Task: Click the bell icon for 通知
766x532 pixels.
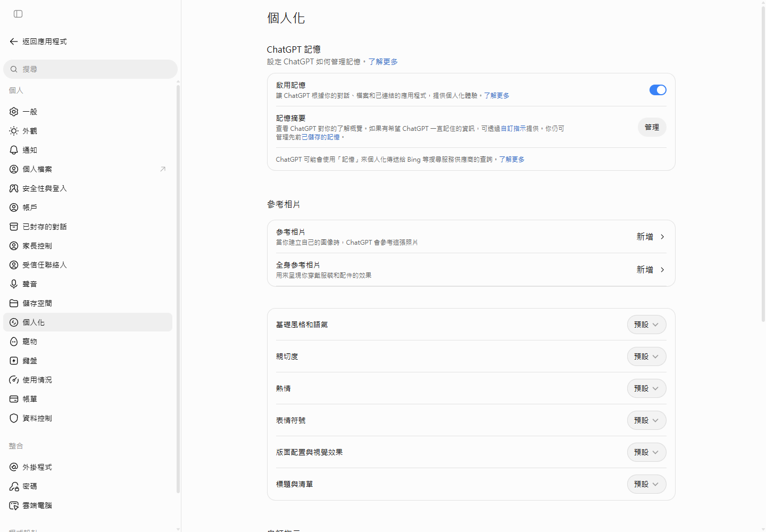Action: point(14,150)
